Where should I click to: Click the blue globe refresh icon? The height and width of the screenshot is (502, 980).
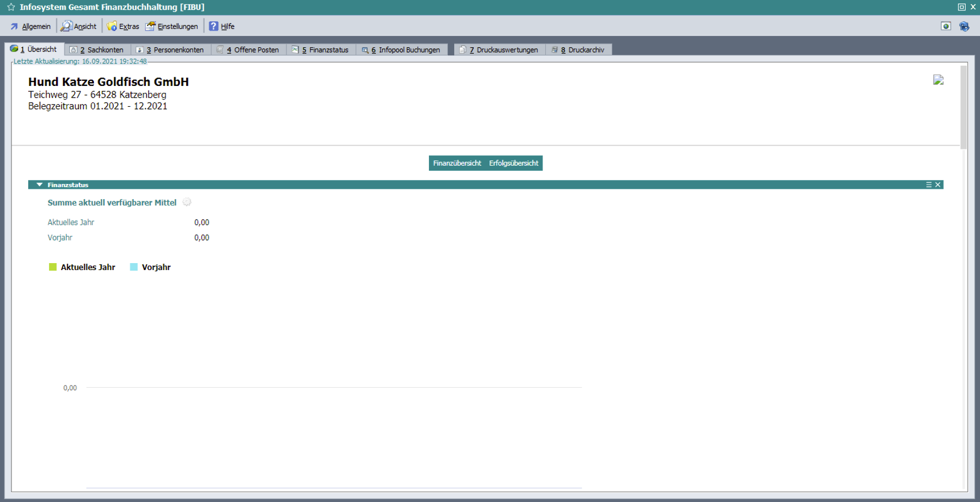pyautogui.click(x=964, y=26)
